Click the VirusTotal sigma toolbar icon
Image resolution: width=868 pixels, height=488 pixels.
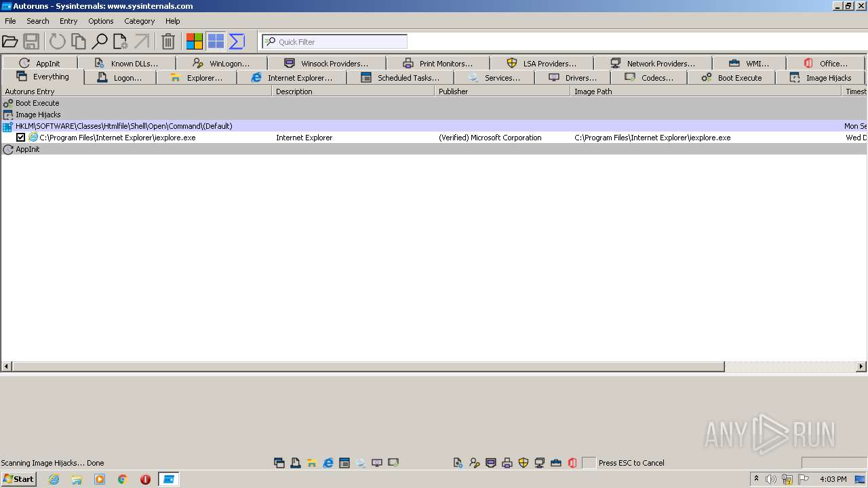pos(237,41)
